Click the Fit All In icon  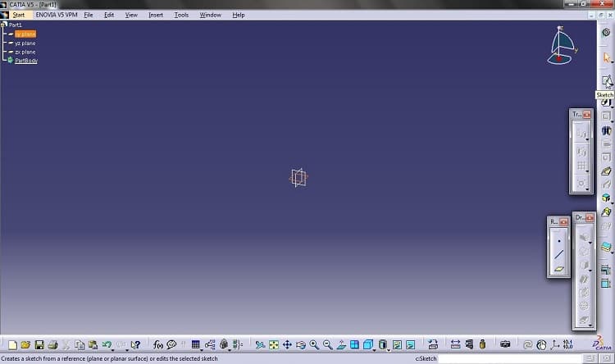274,345
